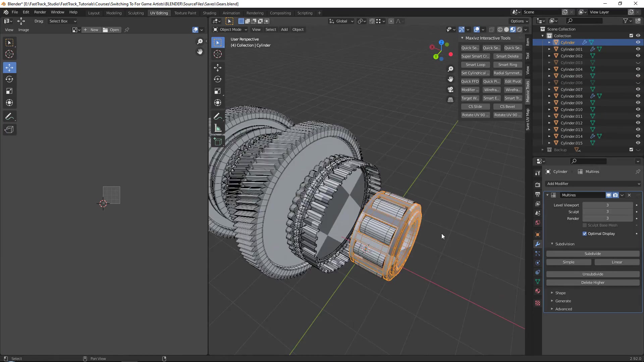Select the Move tool in 3D viewport
The height and width of the screenshot is (362, 644).
click(x=218, y=68)
